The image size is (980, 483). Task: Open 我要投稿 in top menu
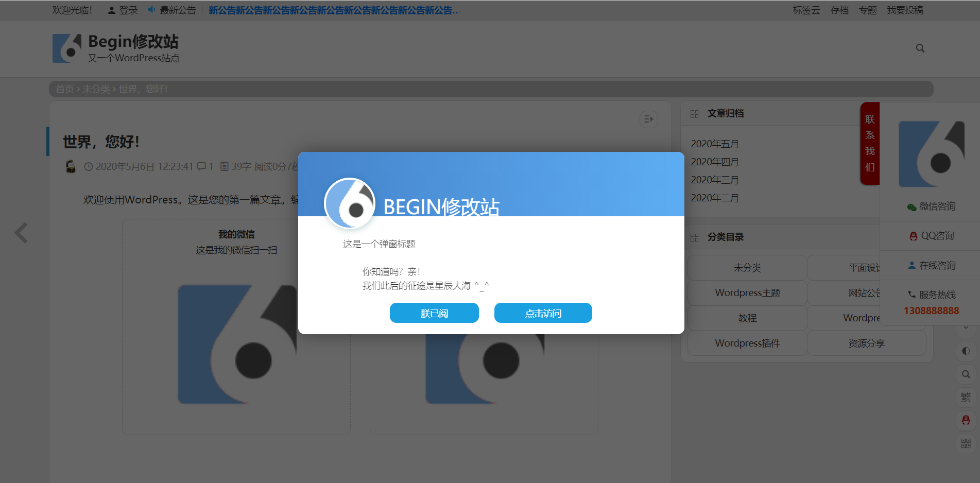coord(904,10)
